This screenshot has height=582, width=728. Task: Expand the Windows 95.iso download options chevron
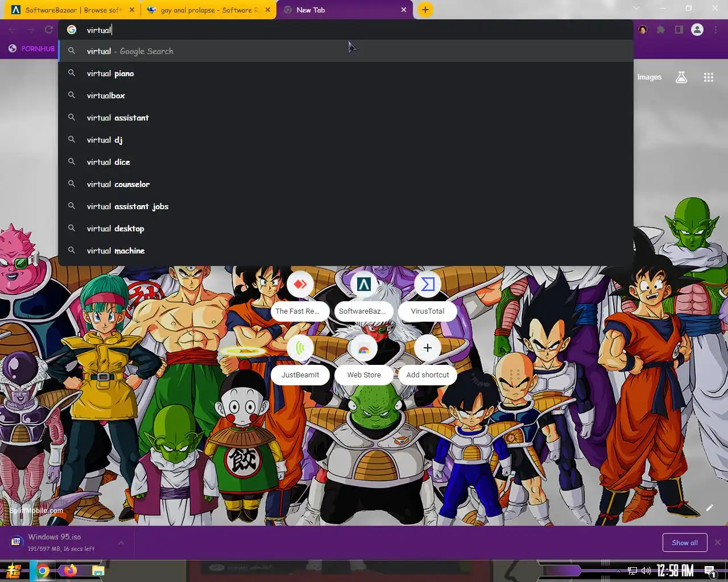tap(121, 543)
